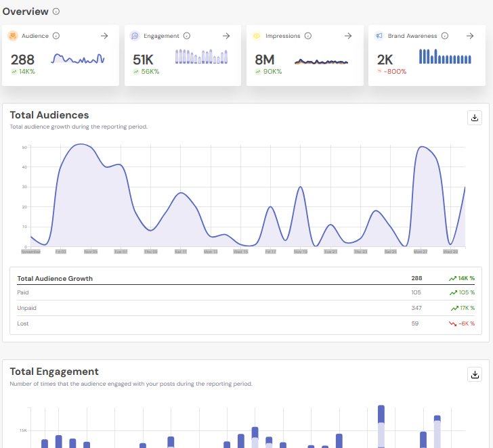Click the green trend icon next to 14K%
Viewport: 493px width, 448px height.
pos(14,72)
